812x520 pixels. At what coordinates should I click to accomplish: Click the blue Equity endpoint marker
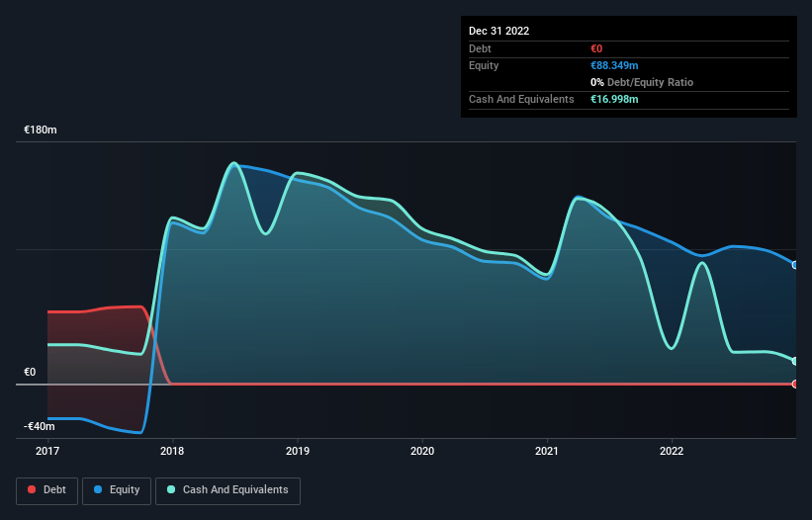point(795,265)
